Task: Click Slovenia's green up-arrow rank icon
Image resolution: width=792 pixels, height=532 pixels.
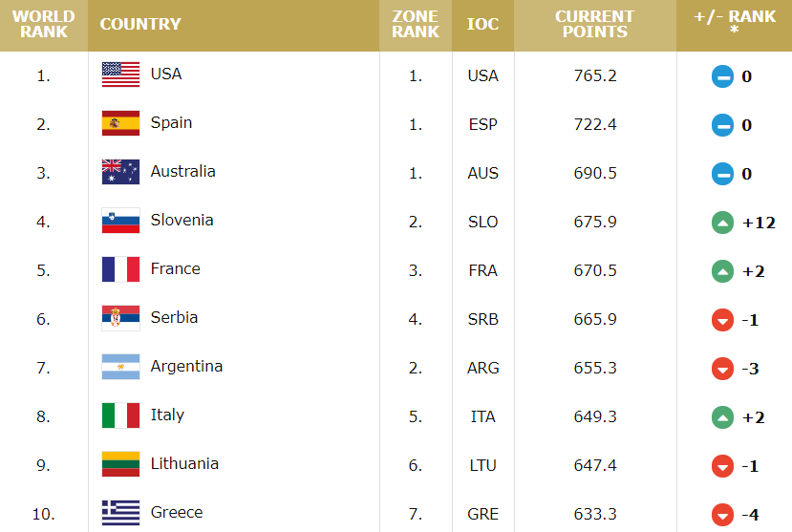Action: (x=722, y=223)
